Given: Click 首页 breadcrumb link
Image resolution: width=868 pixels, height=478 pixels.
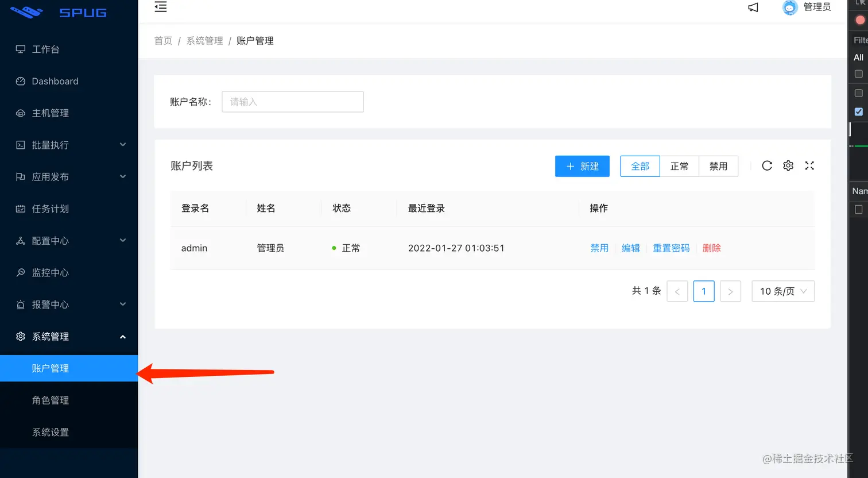Looking at the screenshot, I should coord(163,41).
